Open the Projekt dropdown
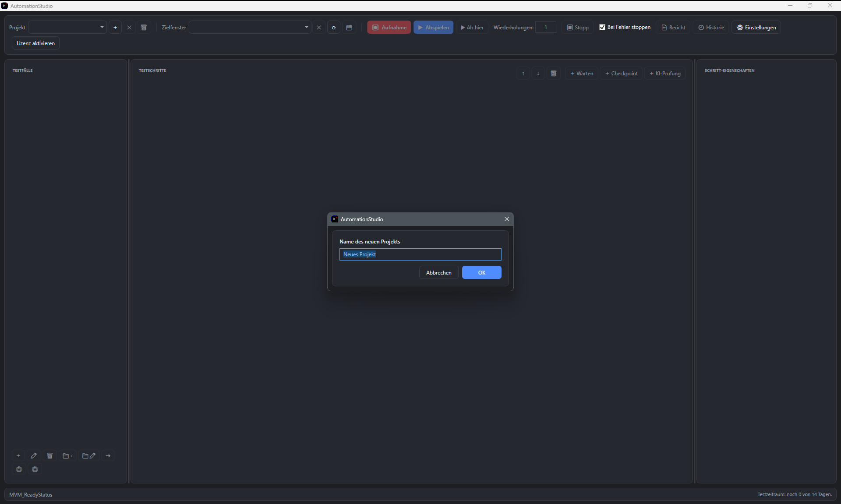The height and width of the screenshot is (504, 841). tap(67, 27)
